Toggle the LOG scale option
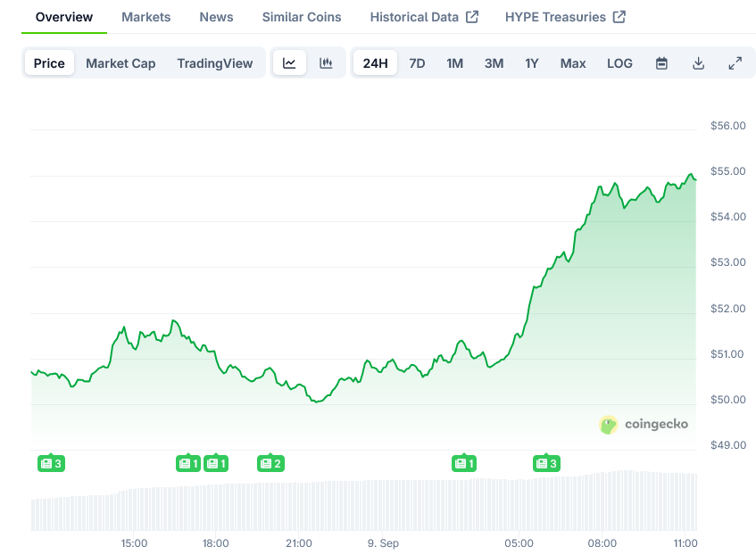 pos(619,63)
